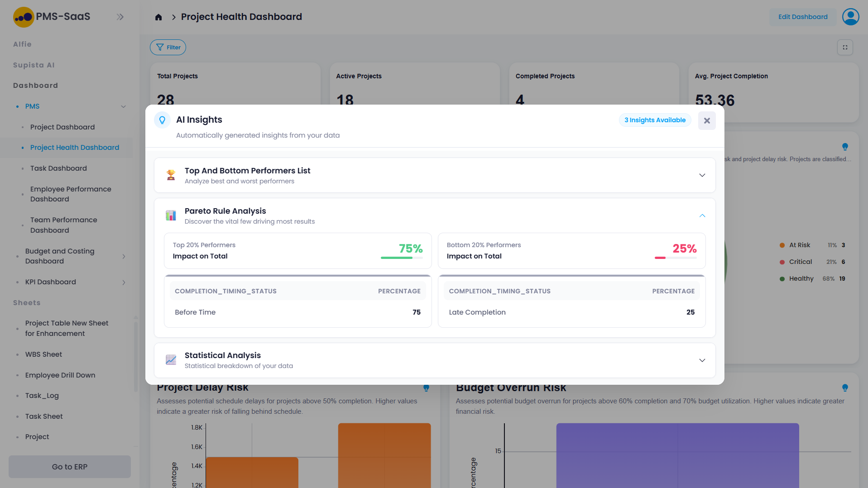The height and width of the screenshot is (488, 868).
Task: Expand Budget and Costing Dashboard submenu
Action: coord(124,256)
